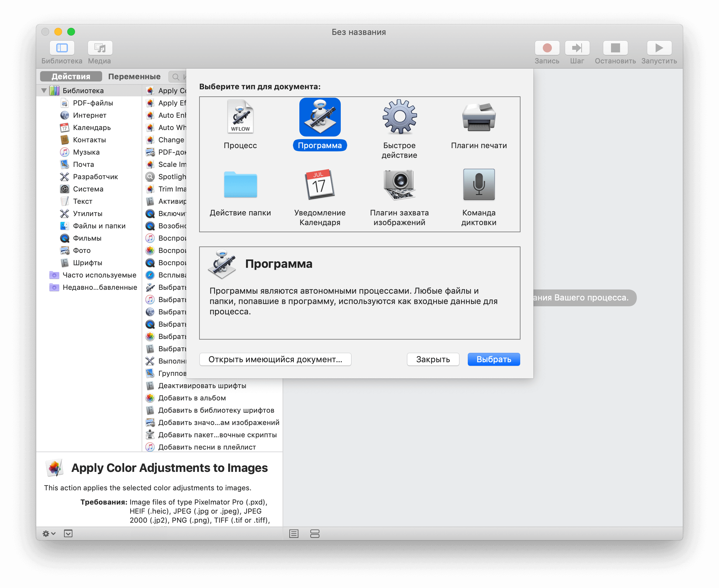
Task: Select the Контакты category
Action: [89, 140]
